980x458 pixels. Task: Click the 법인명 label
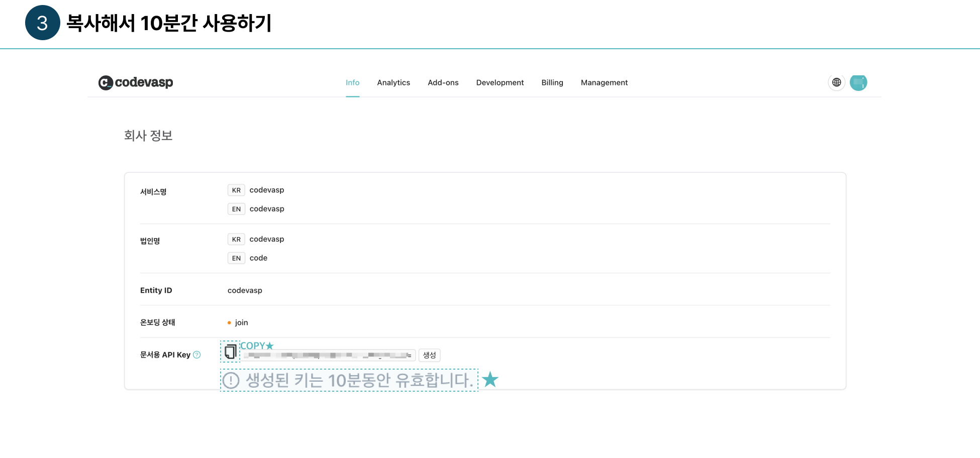coord(150,241)
